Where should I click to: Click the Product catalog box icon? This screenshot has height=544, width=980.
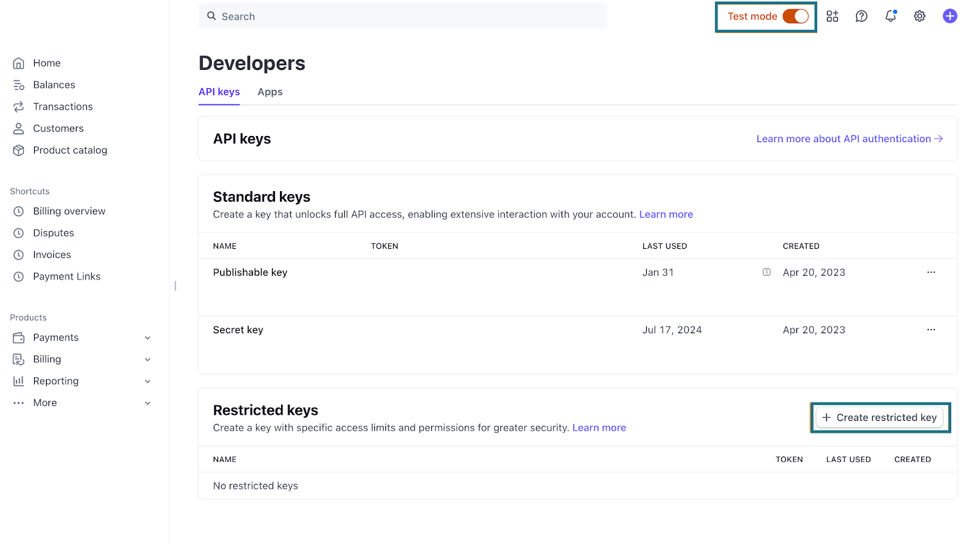coord(19,150)
